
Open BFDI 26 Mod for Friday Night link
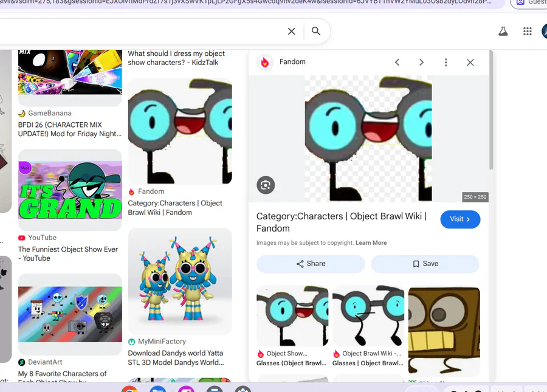(x=70, y=129)
